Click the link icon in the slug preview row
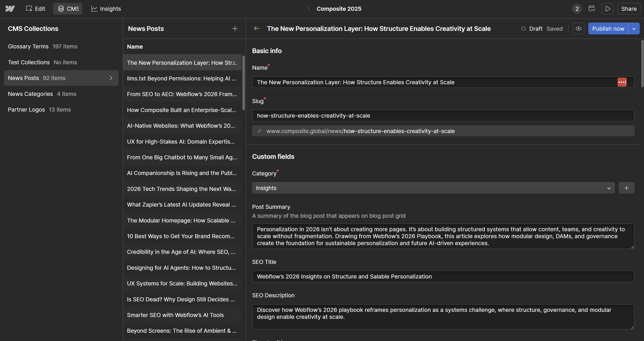Viewport: 644px width, 341px height. tap(259, 131)
